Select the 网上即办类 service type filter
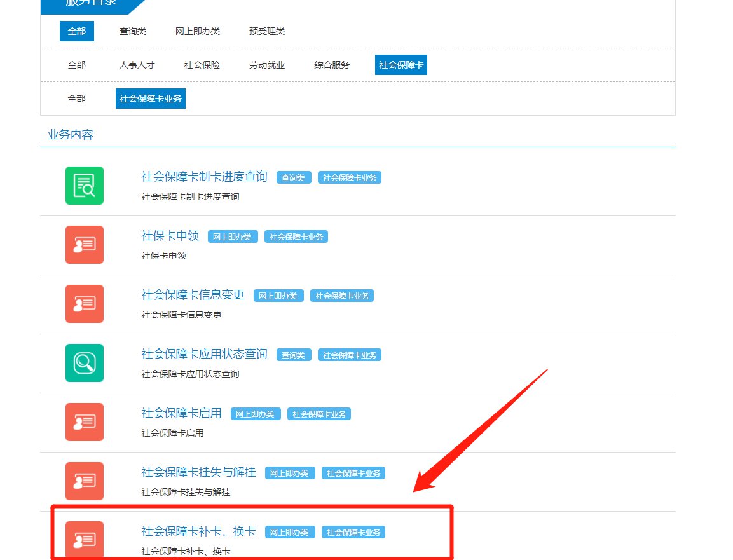Image resolution: width=733 pixels, height=560 pixels. pos(198,31)
